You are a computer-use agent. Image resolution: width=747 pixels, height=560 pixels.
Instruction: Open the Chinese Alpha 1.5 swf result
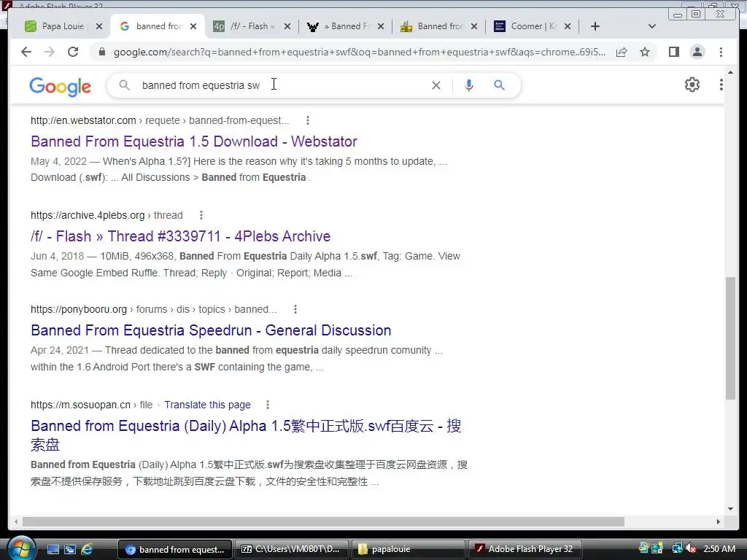click(246, 435)
